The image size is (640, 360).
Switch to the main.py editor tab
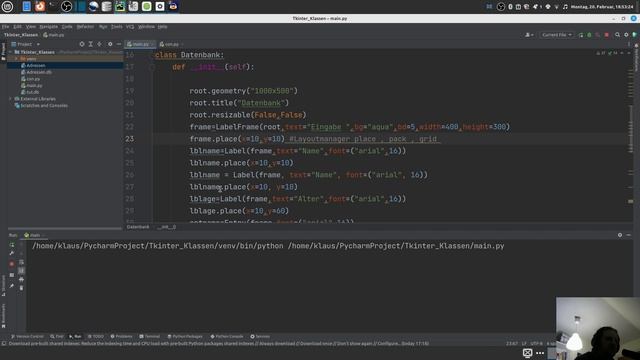[140, 44]
